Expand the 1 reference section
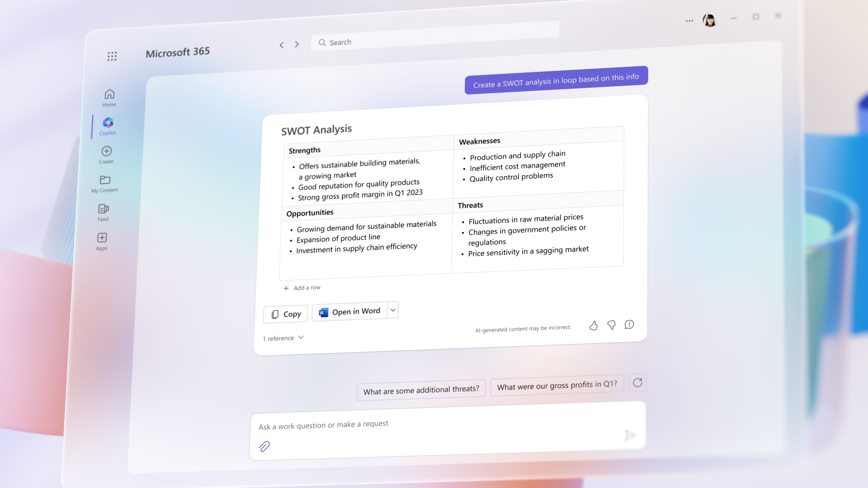Screen dimensions: 868x488 (x=284, y=337)
